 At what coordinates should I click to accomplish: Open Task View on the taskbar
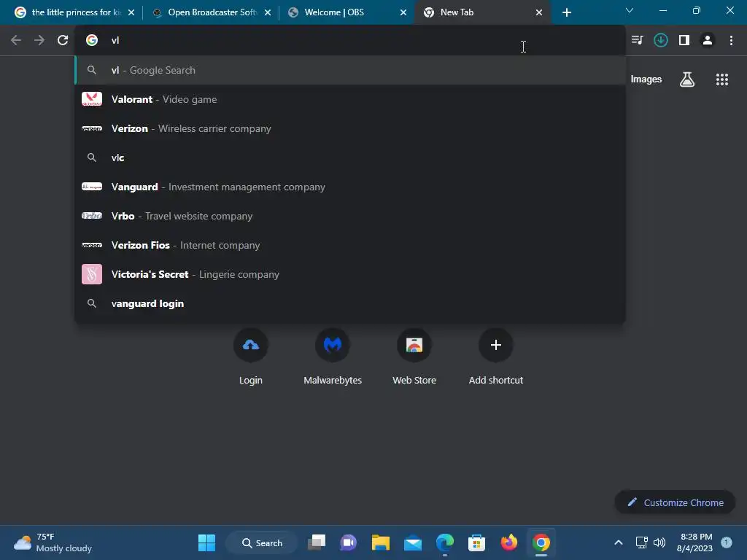[x=317, y=542]
